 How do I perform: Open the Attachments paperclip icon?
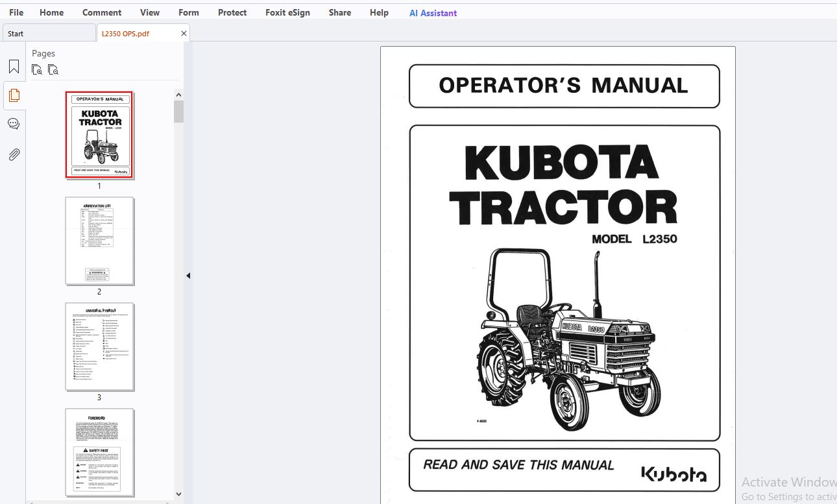pos(14,154)
